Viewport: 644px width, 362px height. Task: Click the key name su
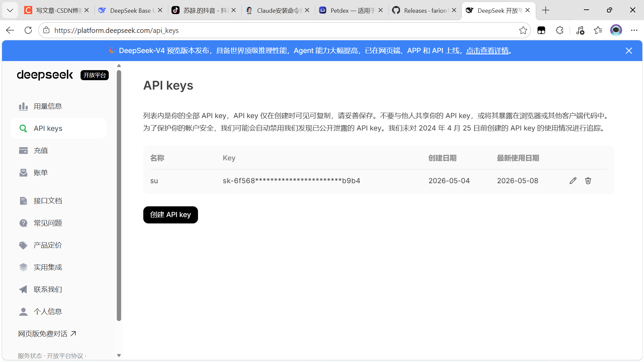[154, 181]
